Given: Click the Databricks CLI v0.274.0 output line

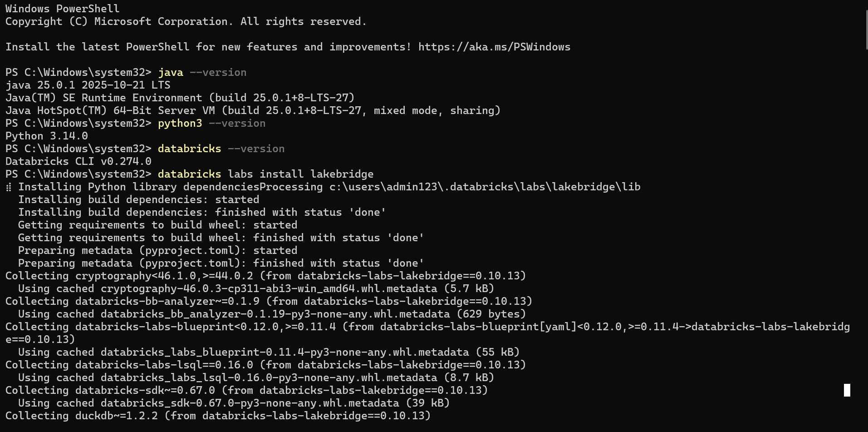Looking at the screenshot, I should point(78,162).
